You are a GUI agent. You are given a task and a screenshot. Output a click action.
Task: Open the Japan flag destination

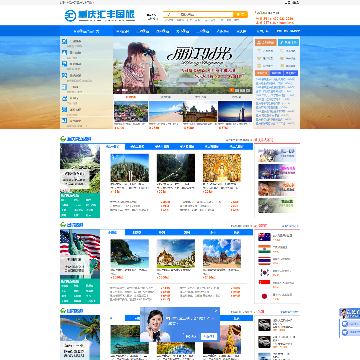pos(264,296)
